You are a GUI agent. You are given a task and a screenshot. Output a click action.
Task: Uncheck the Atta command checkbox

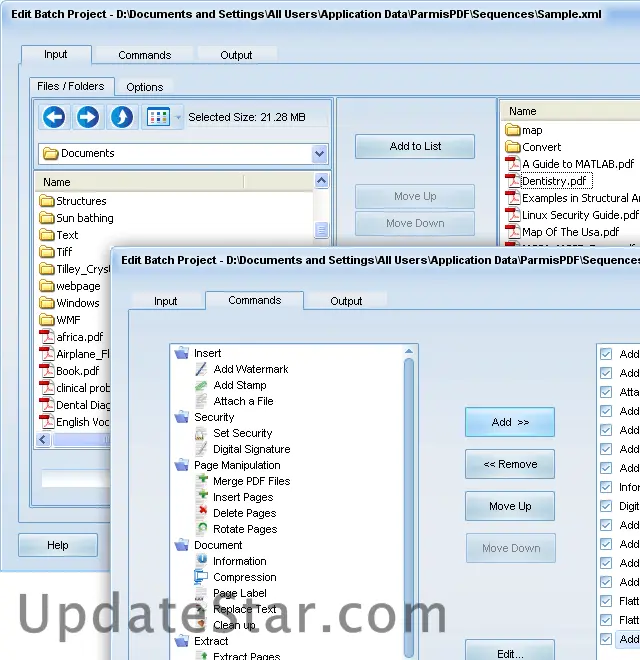tap(606, 392)
